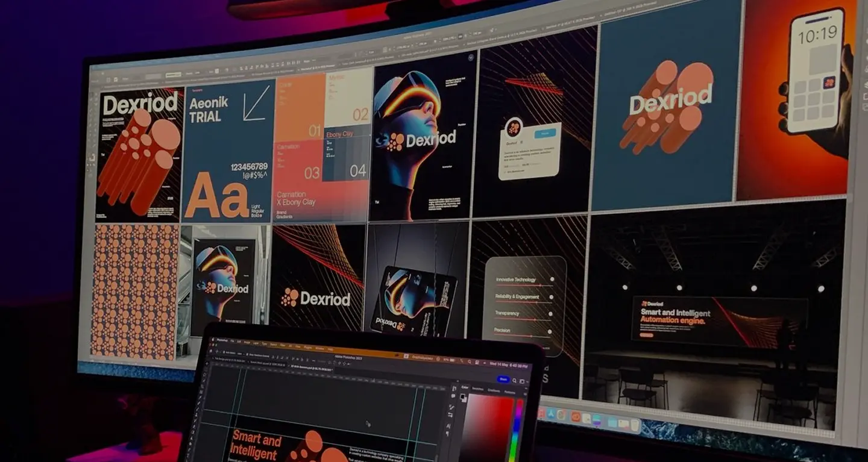Click the orange color block labeled 01
This screenshot has width=868, height=462.
[x=300, y=107]
